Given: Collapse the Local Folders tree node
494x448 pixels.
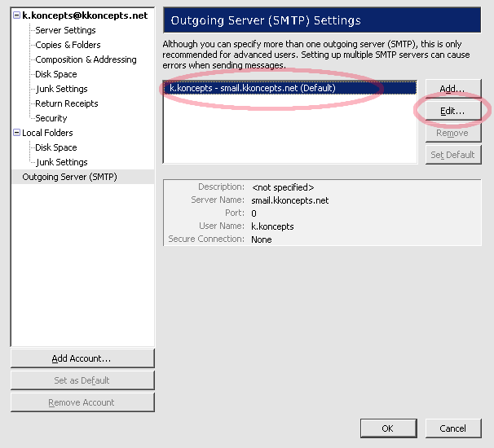Looking at the screenshot, I should (x=16, y=133).
